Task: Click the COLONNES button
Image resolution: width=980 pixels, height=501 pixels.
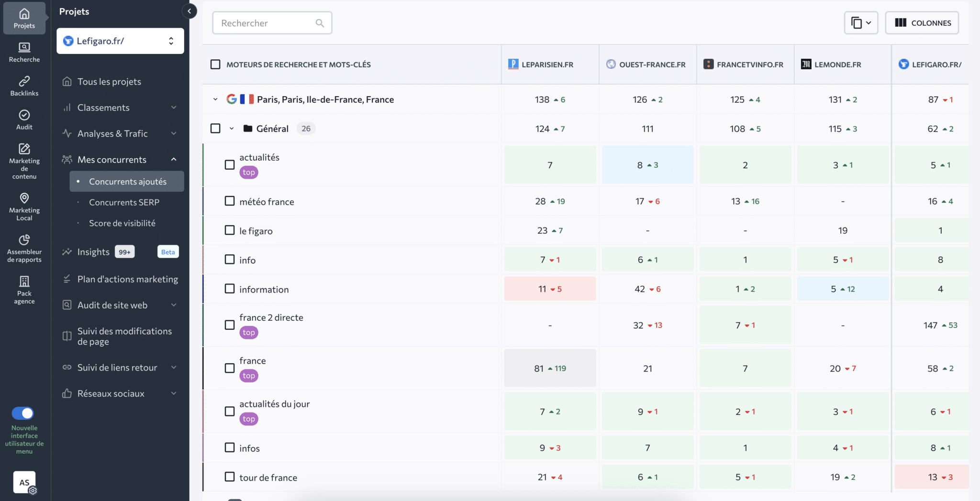Action: (922, 23)
